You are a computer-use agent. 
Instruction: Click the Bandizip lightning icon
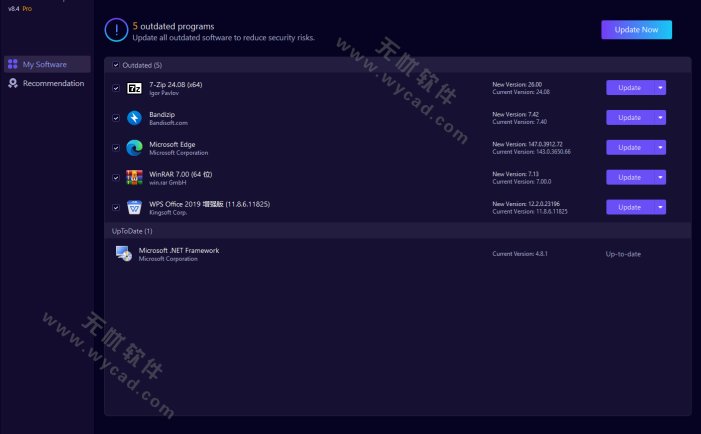(x=134, y=118)
